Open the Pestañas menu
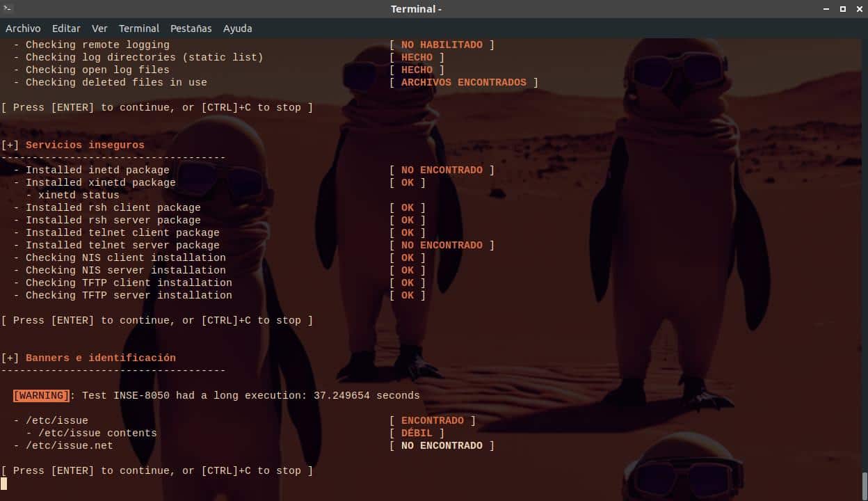Screen dimensions: 868x501 tap(191, 29)
